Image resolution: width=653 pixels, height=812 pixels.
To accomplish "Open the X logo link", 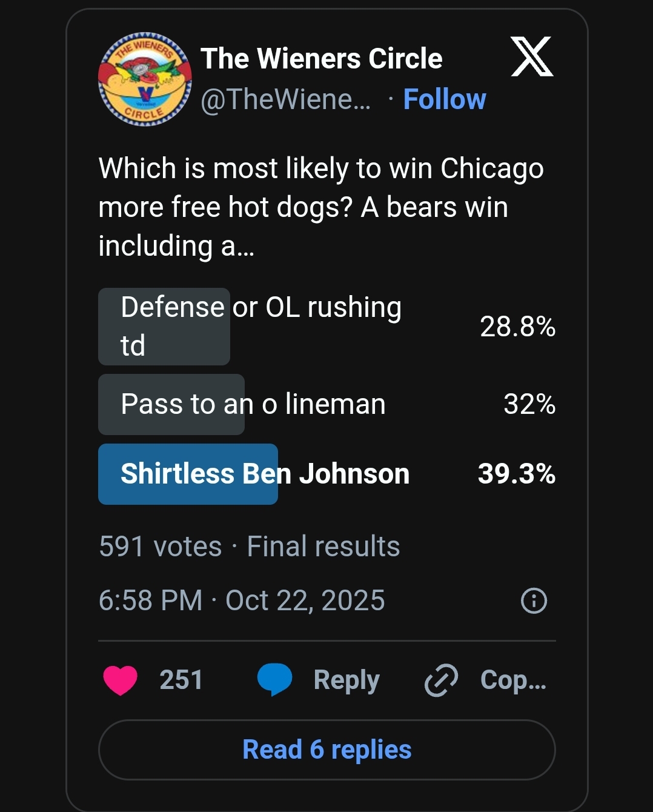I will coord(532,57).
